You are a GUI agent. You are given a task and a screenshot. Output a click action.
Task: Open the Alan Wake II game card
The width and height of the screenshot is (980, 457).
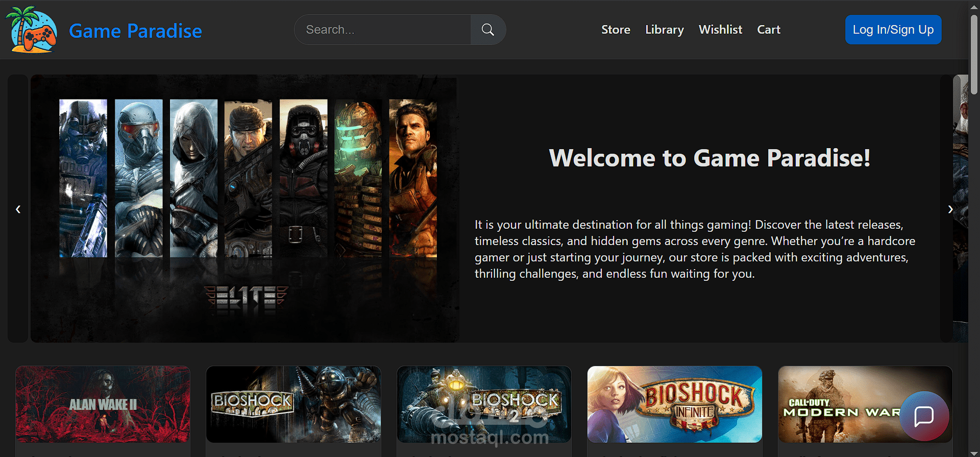click(x=103, y=404)
